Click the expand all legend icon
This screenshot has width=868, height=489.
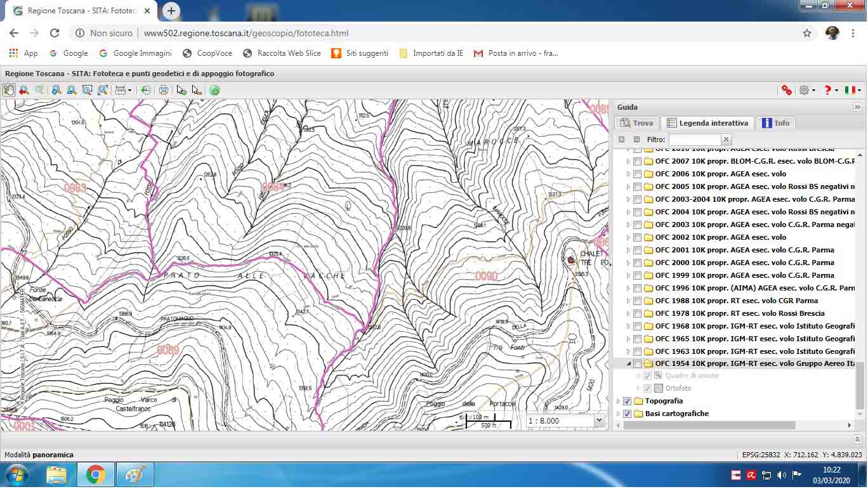click(622, 140)
